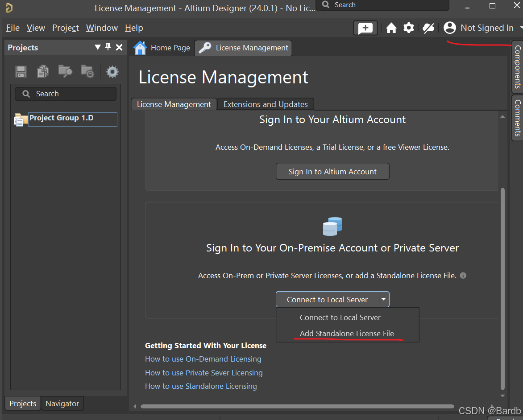The height and width of the screenshot is (420, 523).
Task: Click the Altium Designer logo icon
Action: pyautogui.click(x=9, y=8)
